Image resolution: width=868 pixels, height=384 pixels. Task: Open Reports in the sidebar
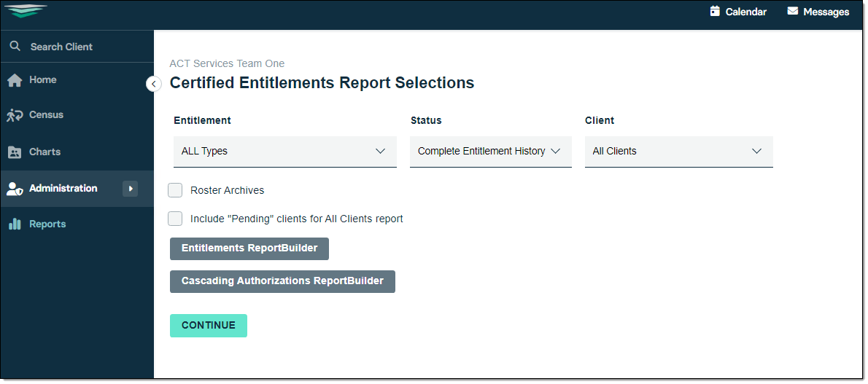77,224
